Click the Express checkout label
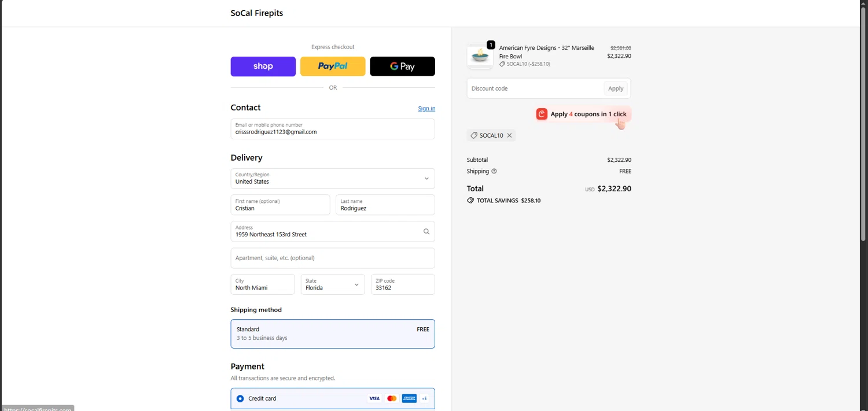 click(333, 47)
